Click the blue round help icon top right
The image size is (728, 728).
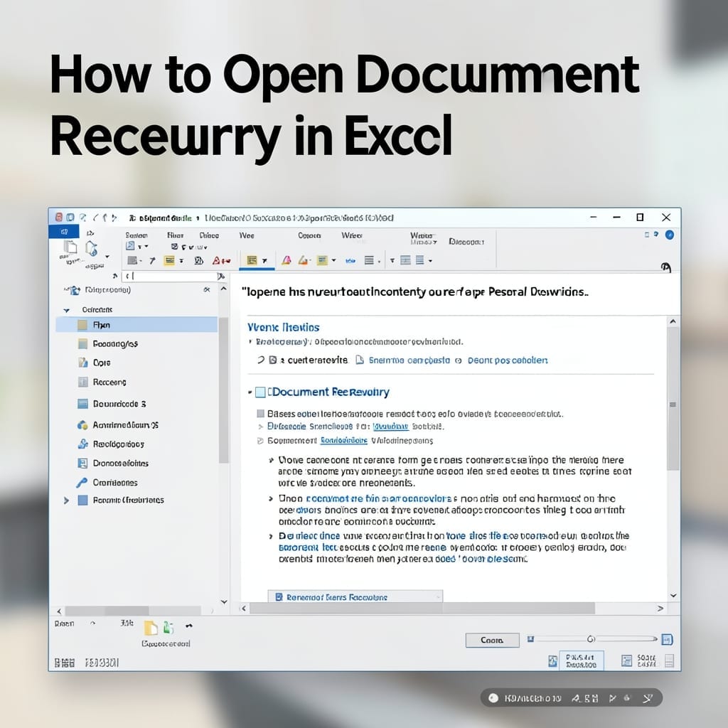[670, 235]
